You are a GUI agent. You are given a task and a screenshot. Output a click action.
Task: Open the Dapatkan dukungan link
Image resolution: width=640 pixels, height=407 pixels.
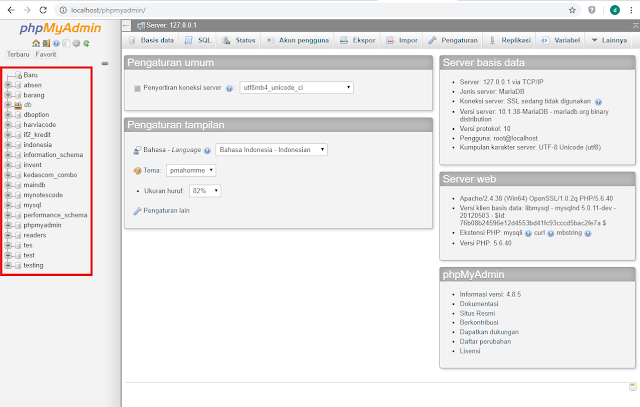489,332
